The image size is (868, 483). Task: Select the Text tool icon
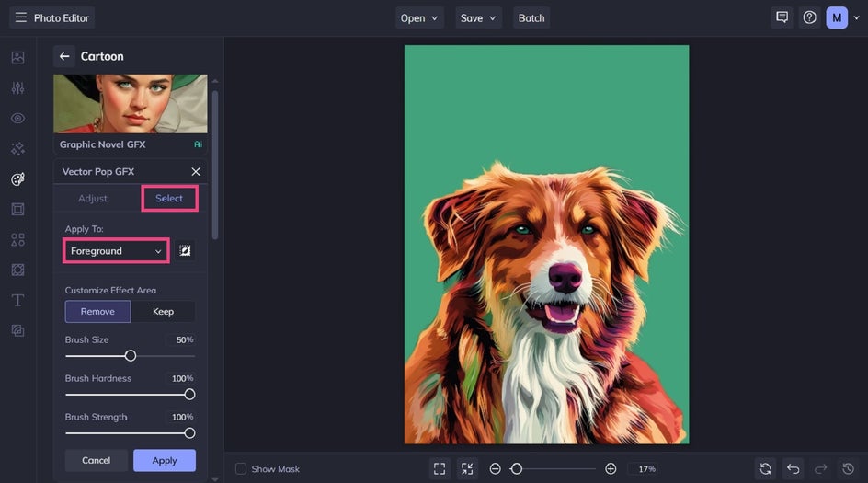click(x=17, y=300)
